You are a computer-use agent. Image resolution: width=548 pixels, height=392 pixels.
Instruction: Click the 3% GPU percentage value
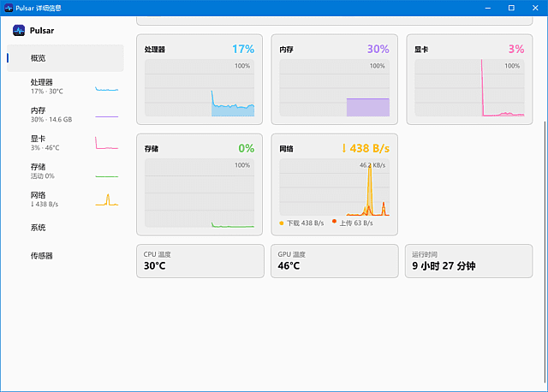(516, 49)
